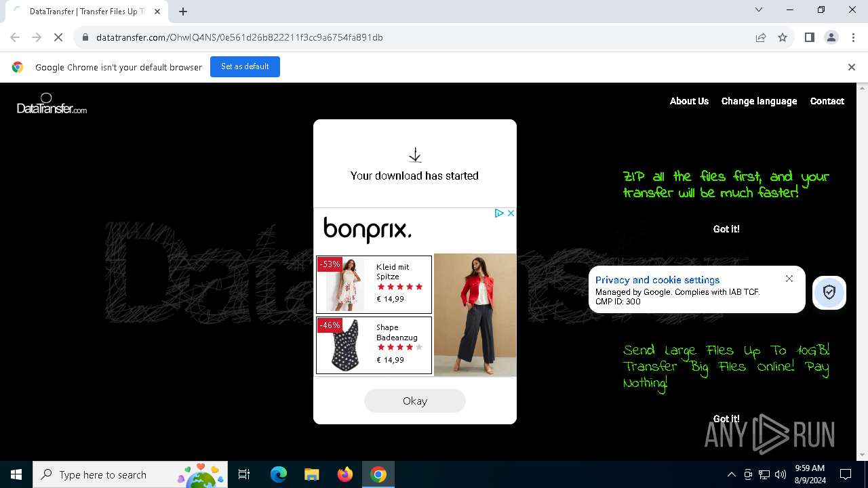
Task: Go back to the previous page
Action: (x=15, y=37)
